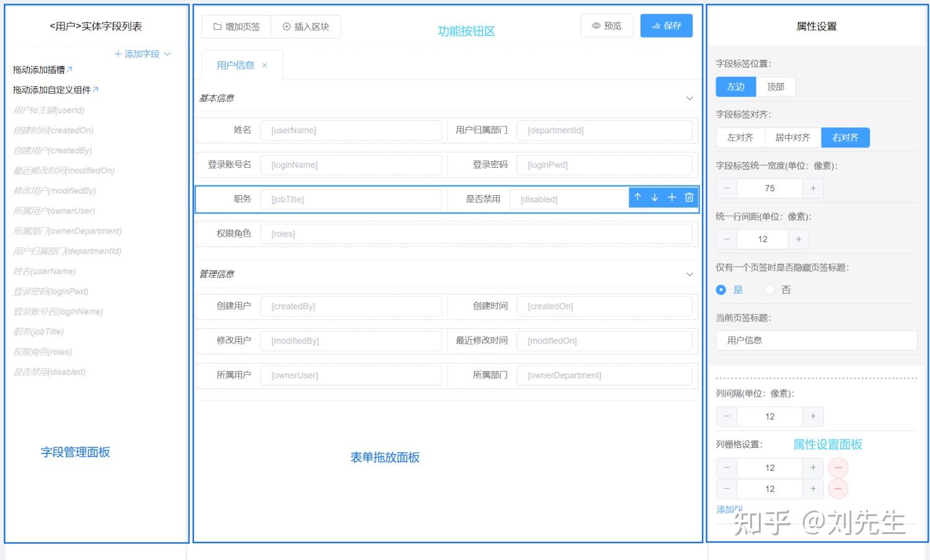Click 拖动添加自定义组件 link
930x560 pixels.
point(51,90)
